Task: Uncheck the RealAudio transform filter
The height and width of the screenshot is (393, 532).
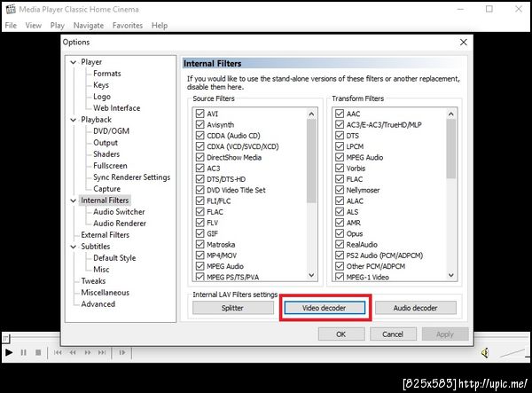Action: point(340,244)
